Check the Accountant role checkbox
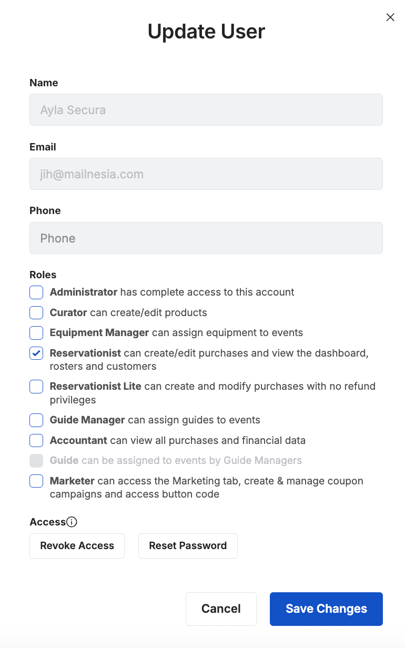405x648 pixels. click(x=36, y=440)
